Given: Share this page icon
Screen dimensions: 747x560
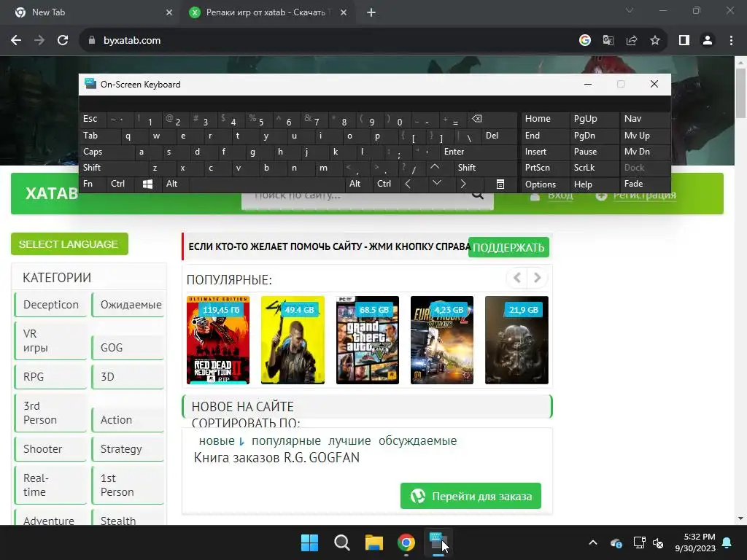Looking at the screenshot, I should 632,41.
